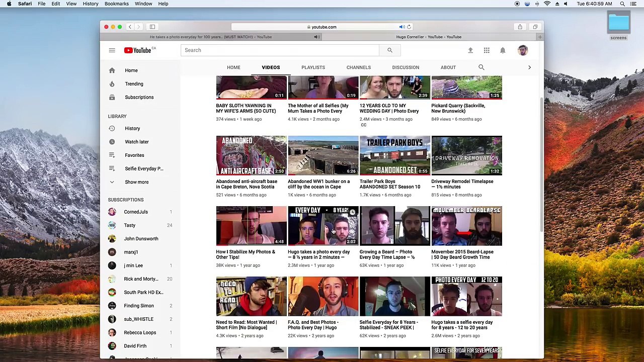Click the channel tabs right chevron
The height and width of the screenshot is (362, 644).
click(529, 67)
